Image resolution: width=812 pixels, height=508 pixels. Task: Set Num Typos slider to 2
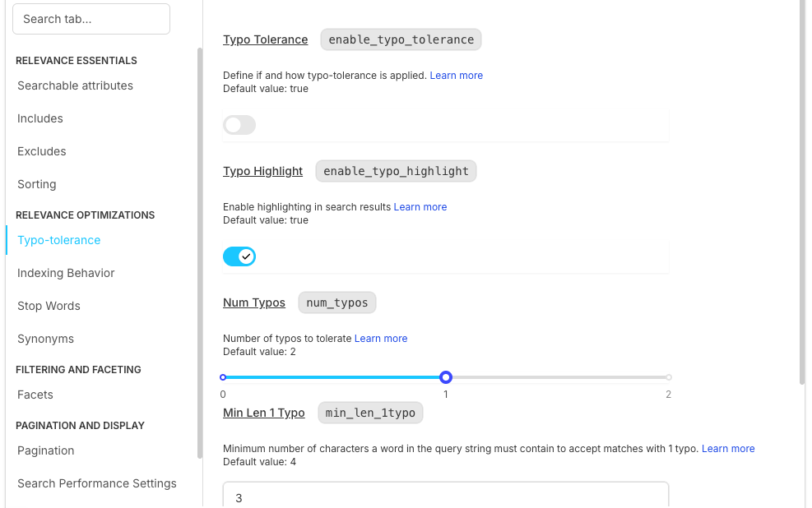tap(668, 377)
